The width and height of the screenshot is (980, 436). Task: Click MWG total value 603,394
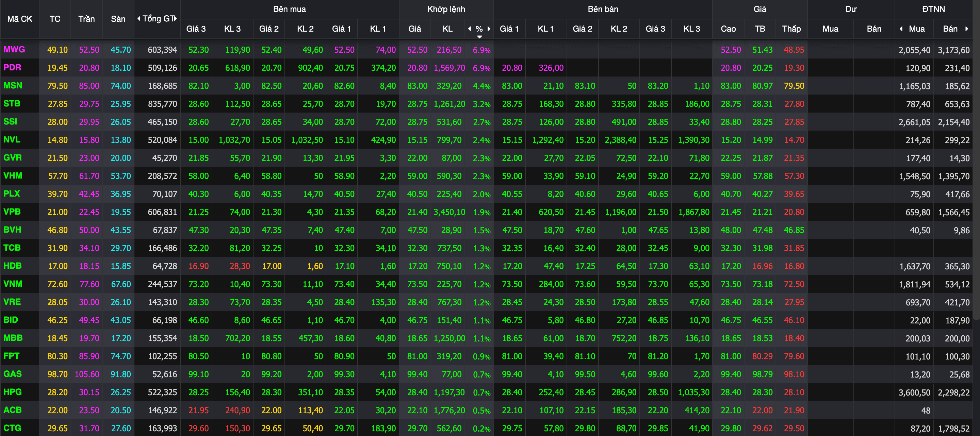point(162,50)
